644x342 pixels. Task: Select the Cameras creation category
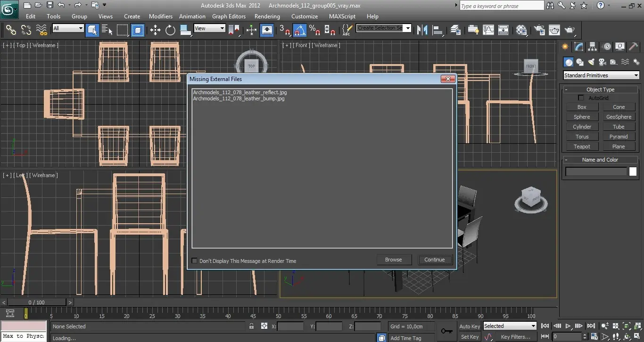602,62
